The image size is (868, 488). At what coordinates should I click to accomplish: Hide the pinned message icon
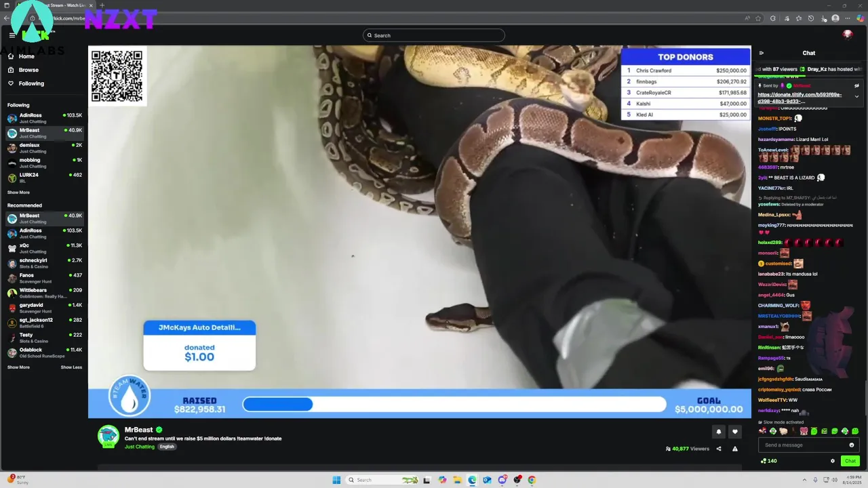[x=857, y=85]
